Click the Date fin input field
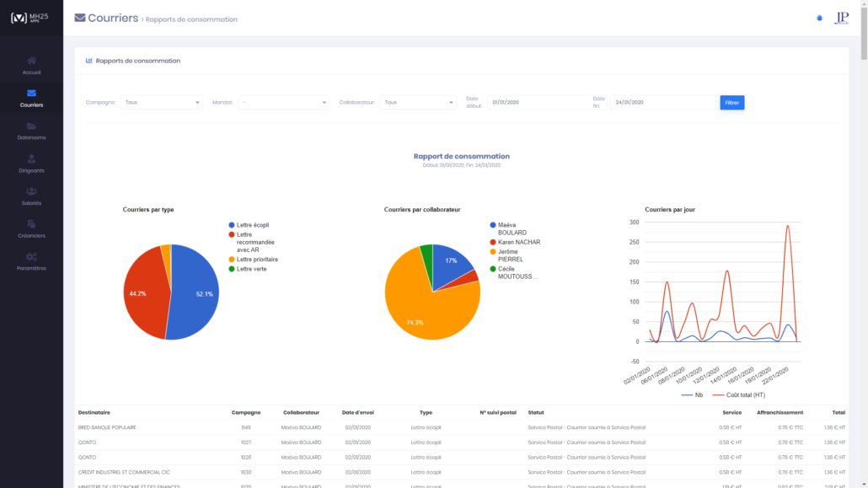Screen dimensions: 868x488 (x=664, y=102)
